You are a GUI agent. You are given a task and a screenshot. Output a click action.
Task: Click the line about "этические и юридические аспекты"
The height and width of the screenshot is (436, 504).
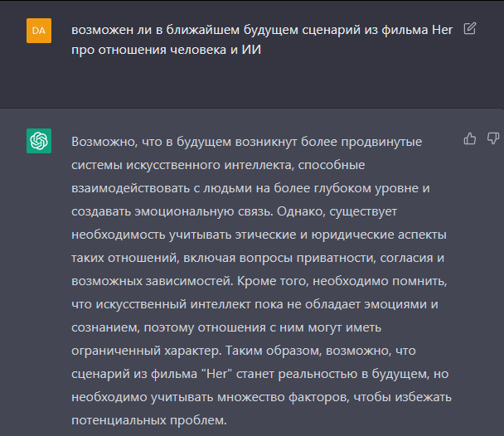coord(259,235)
